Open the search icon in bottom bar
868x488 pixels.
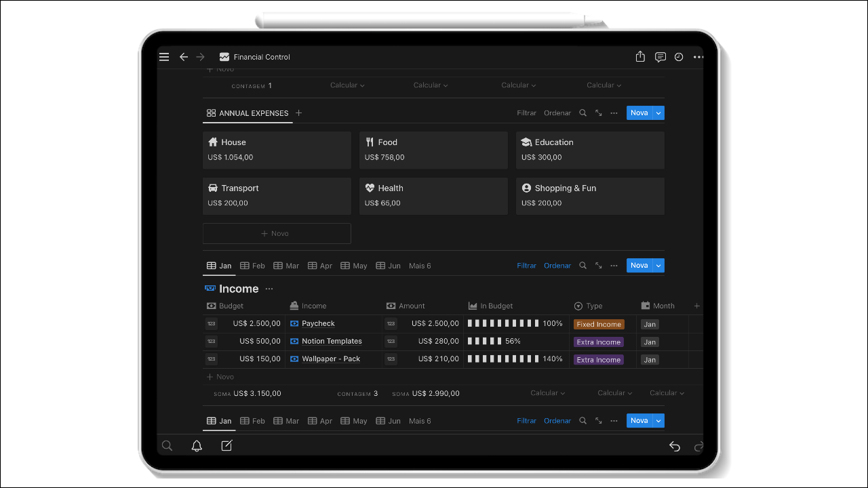pyautogui.click(x=167, y=446)
